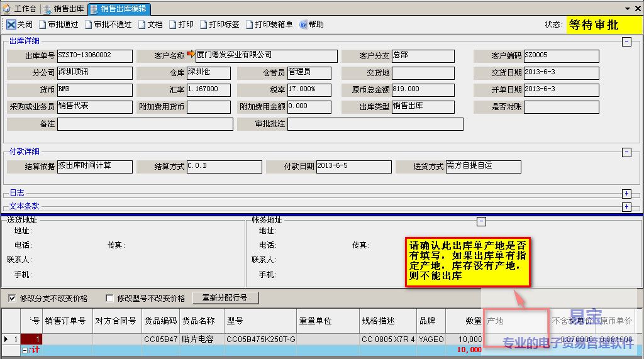Open 文档 (Documents) from toolbar
This screenshot has height=359, width=644.
[x=142, y=25]
